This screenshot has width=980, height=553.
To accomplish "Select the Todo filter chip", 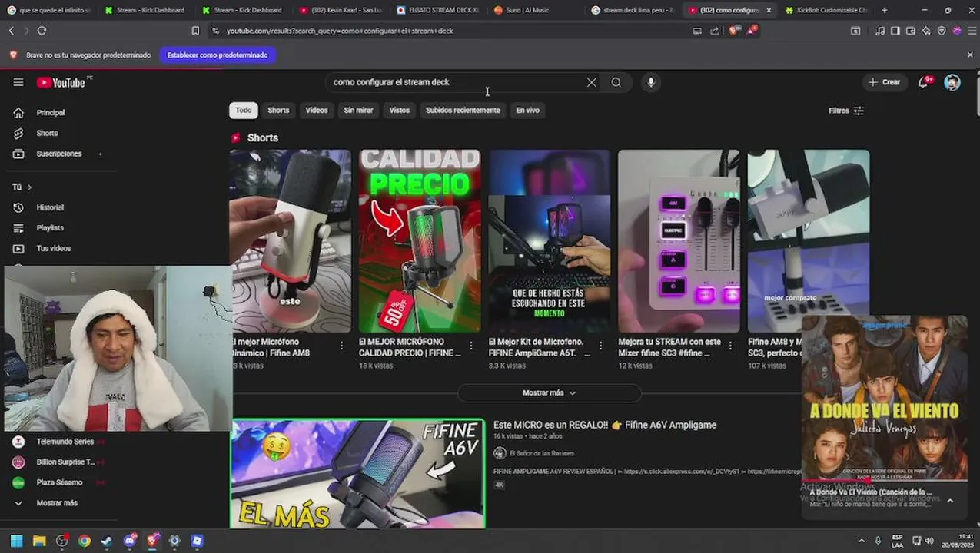I will click(x=244, y=111).
